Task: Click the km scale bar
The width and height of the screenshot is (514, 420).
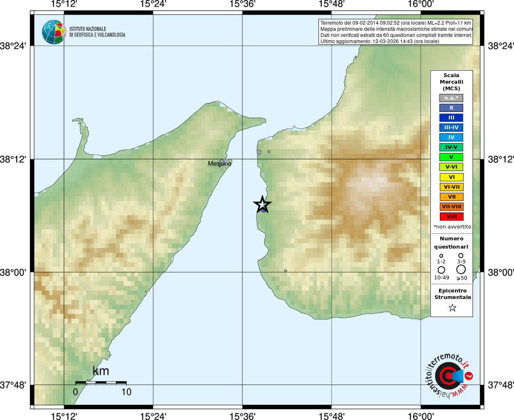Action: [101, 383]
